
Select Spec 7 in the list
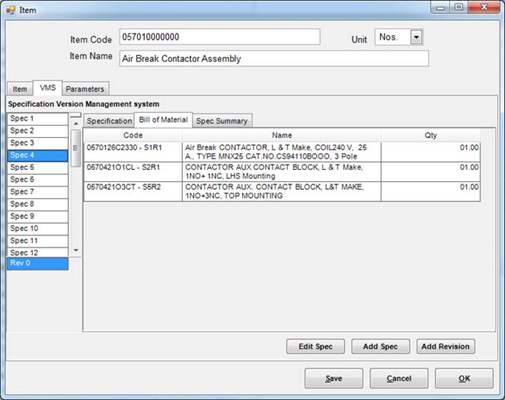(38, 192)
